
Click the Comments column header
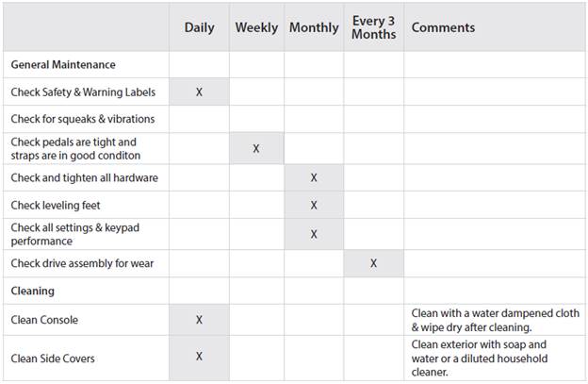tap(443, 27)
